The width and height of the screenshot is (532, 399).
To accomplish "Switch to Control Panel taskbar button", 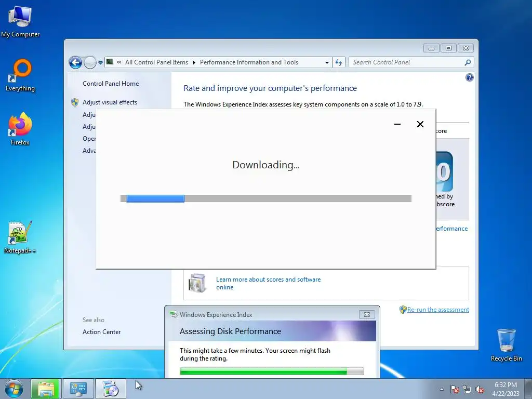I will [x=78, y=389].
